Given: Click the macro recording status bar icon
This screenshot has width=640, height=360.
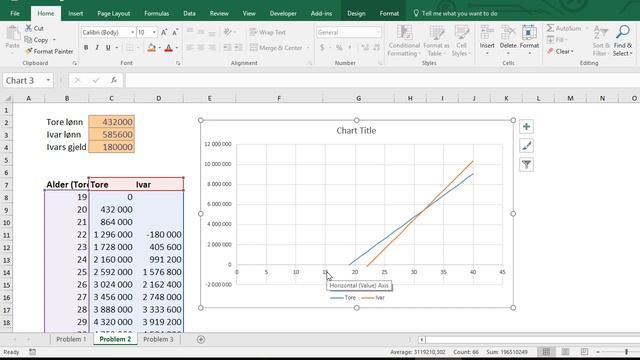Looking at the screenshot, I should pyautogui.click(x=32, y=352).
